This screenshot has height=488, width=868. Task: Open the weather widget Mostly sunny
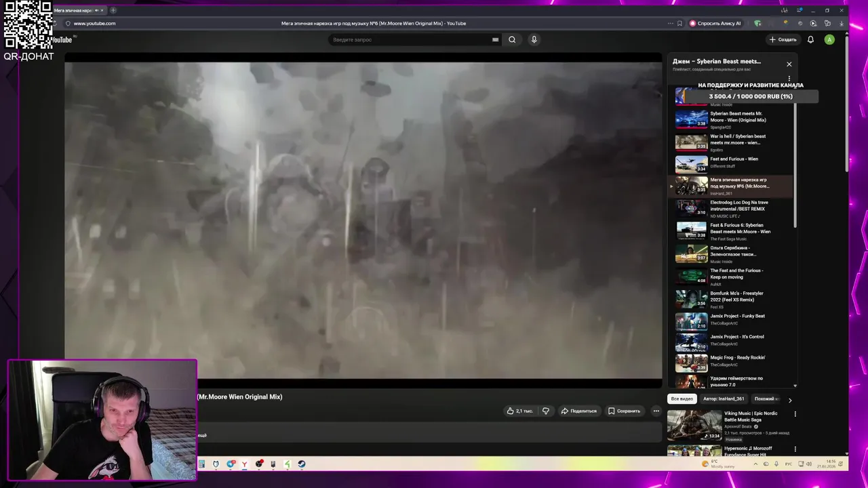coord(718,464)
